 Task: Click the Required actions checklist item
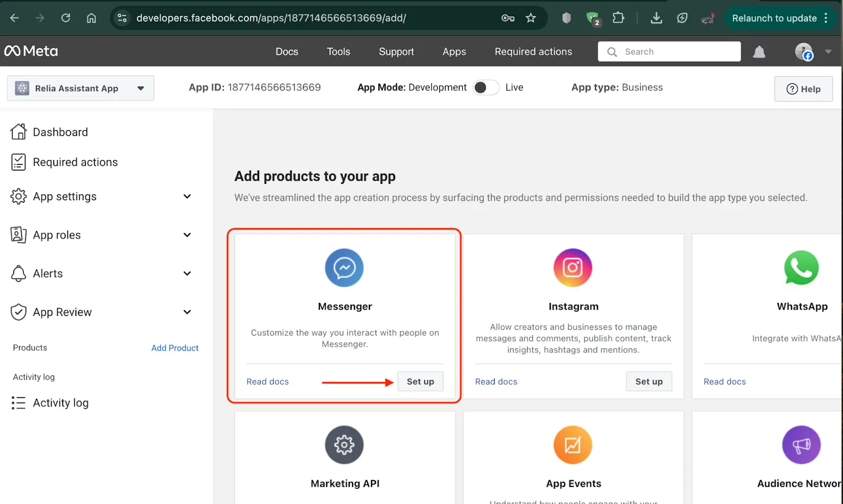click(x=75, y=162)
